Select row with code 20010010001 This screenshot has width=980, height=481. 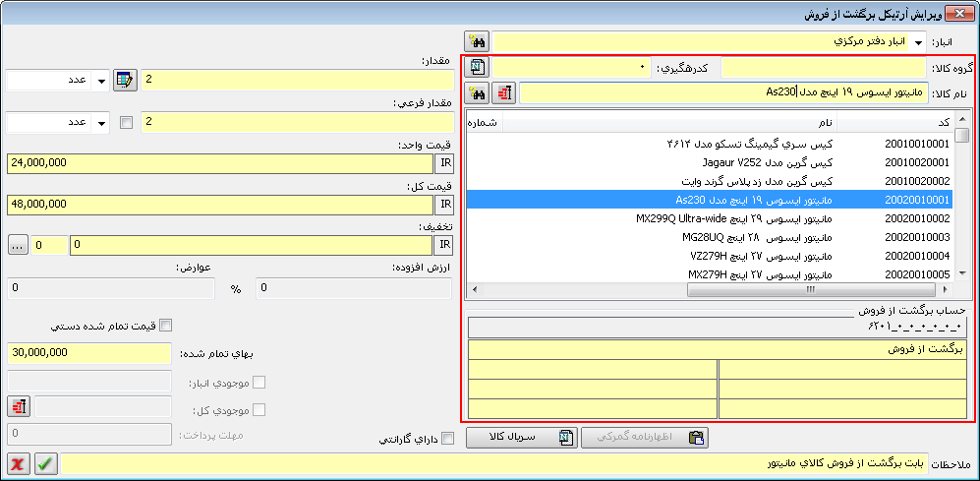point(710,144)
